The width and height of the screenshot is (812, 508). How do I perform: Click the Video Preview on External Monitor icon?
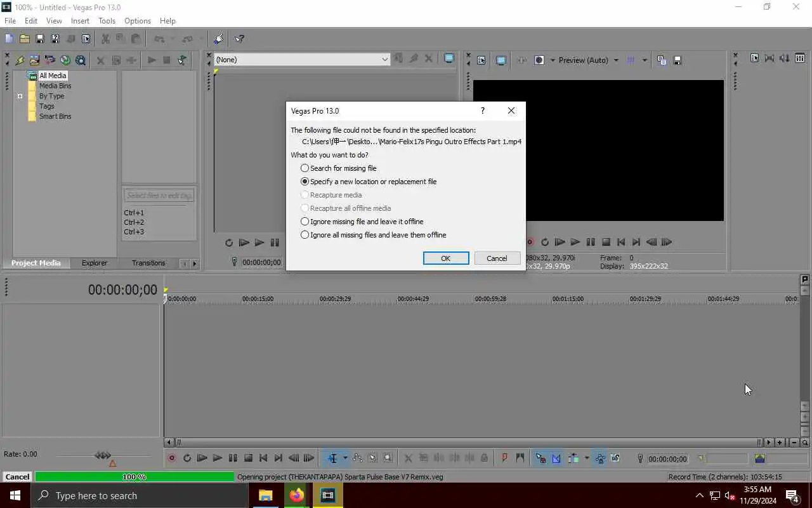tap(501, 60)
